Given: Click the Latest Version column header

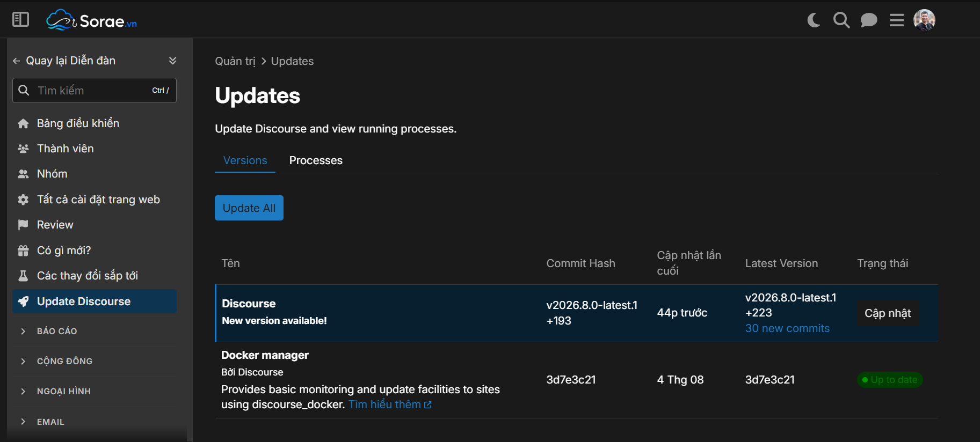Looking at the screenshot, I should click(781, 263).
